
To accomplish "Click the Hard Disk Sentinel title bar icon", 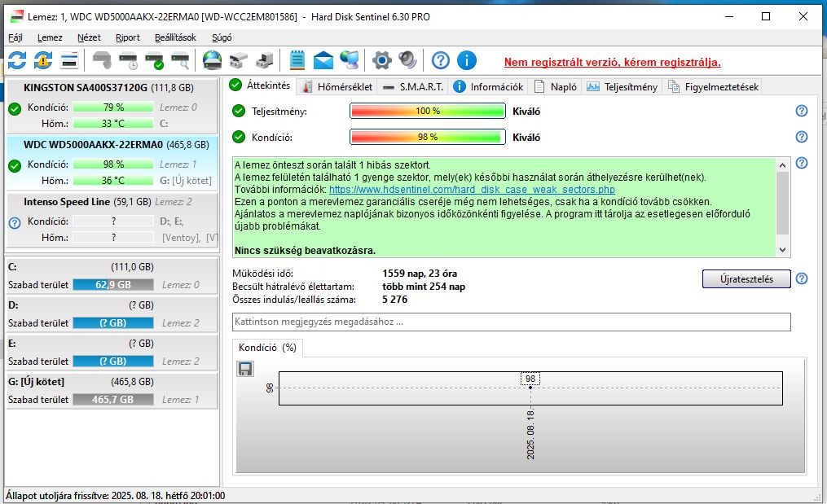I will coord(17,16).
